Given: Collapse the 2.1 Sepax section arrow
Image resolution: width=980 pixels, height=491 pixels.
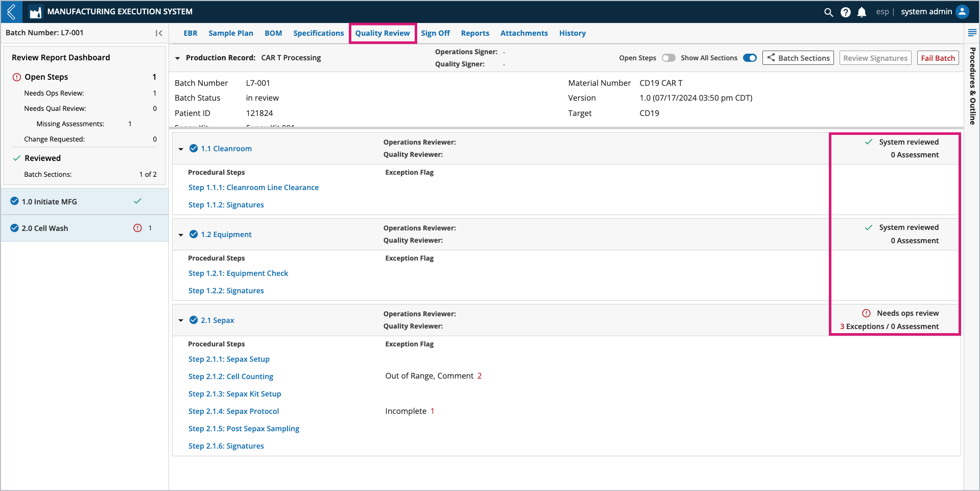Looking at the screenshot, I should click(181, 320).
